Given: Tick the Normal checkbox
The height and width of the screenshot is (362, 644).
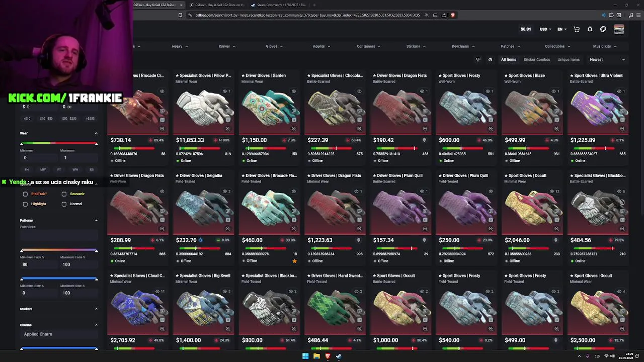Looking at the screenshot, I should click(x=64, y=204).
